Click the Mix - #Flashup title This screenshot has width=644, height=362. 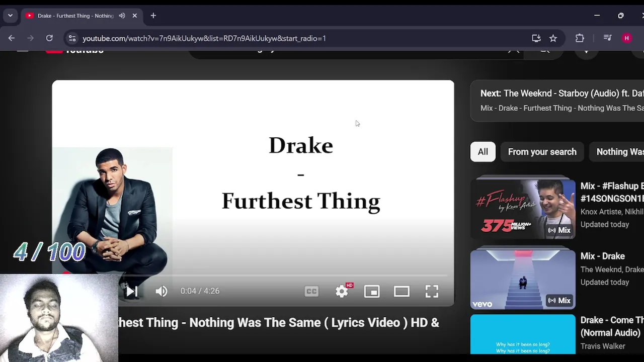pyautogui.click(x=612, y=192)
